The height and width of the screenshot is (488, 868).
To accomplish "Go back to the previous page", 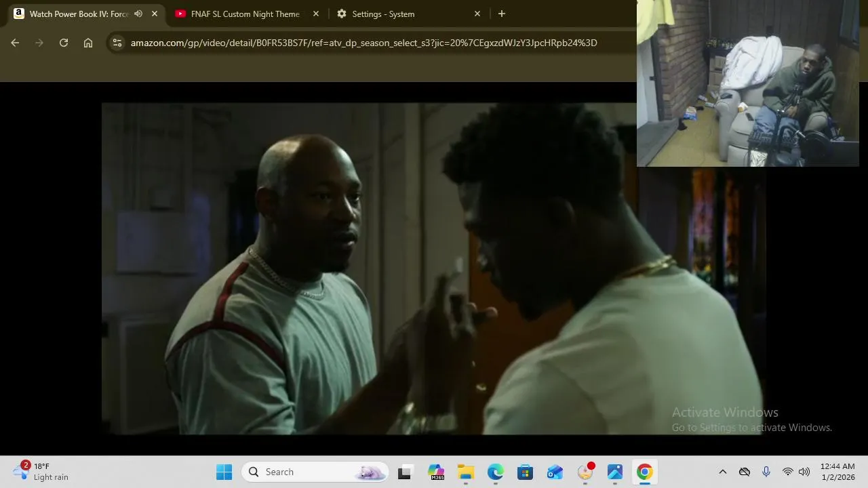I will (x=15, y=43).
